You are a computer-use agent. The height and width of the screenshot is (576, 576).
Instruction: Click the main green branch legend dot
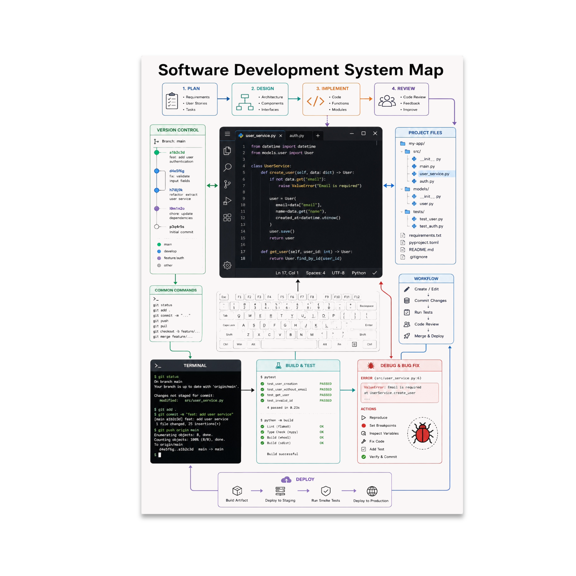159,244
